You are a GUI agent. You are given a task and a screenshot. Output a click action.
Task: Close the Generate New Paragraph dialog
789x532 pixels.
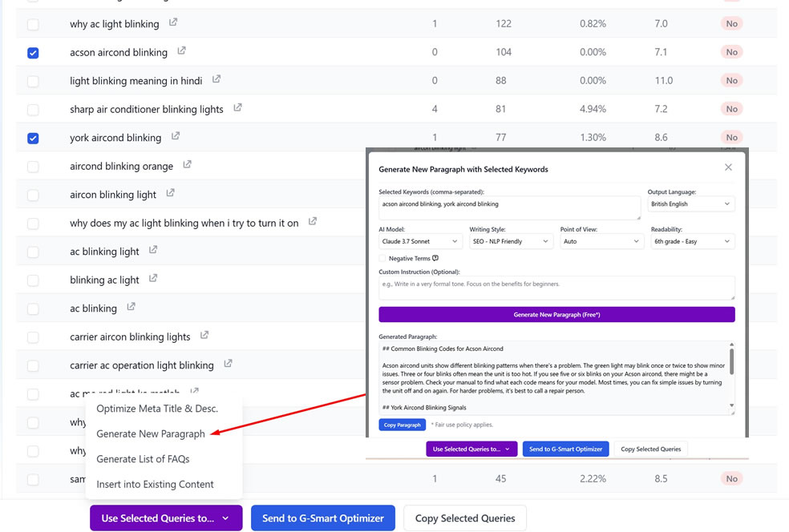(x=728, y=167)
